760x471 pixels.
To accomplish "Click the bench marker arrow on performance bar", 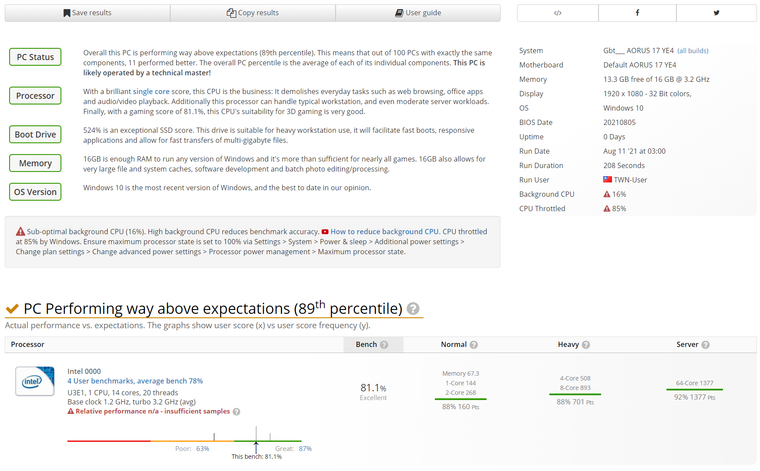I will [256, 446].
